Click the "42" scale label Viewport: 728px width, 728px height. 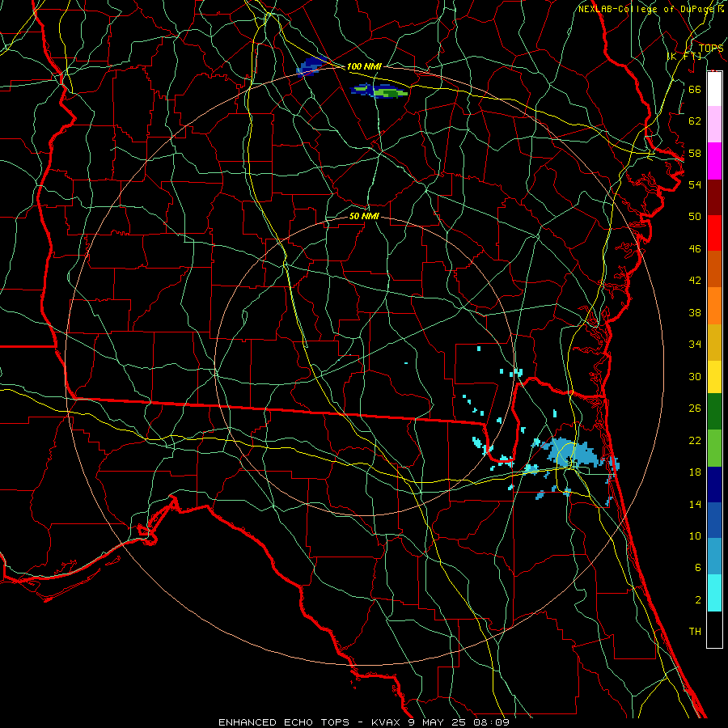click(695, 280)
